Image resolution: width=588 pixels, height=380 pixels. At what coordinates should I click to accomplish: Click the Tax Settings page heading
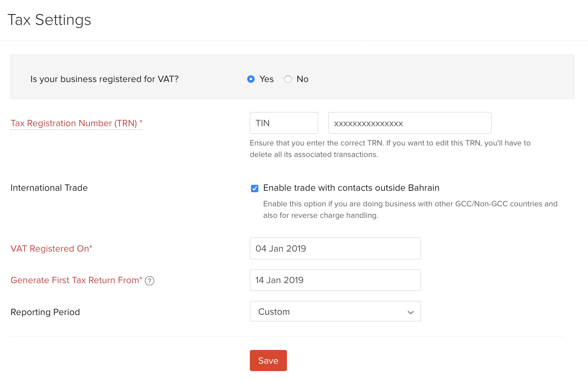[49, 20]
